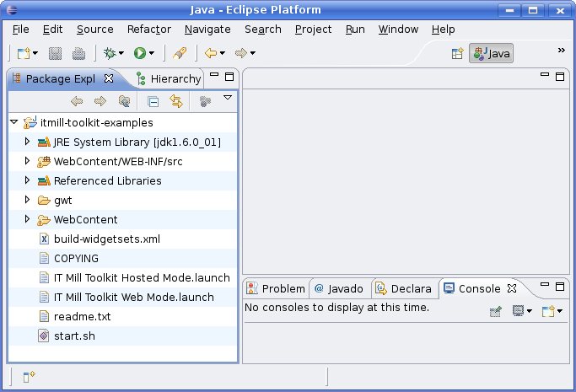Viewport: 576px width, 392px height.
Task: Click the flashlight Search toolbar icon
Action: point(180,54)
